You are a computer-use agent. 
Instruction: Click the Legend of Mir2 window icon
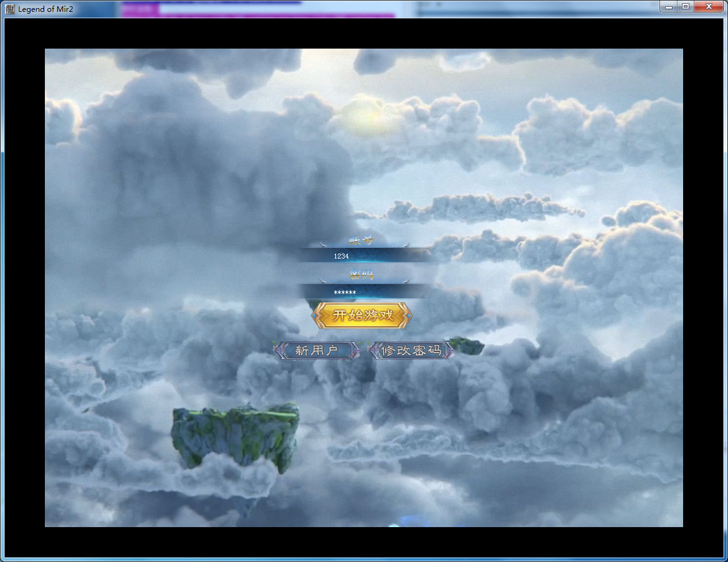pyautogui.click(x=10, y=9)
